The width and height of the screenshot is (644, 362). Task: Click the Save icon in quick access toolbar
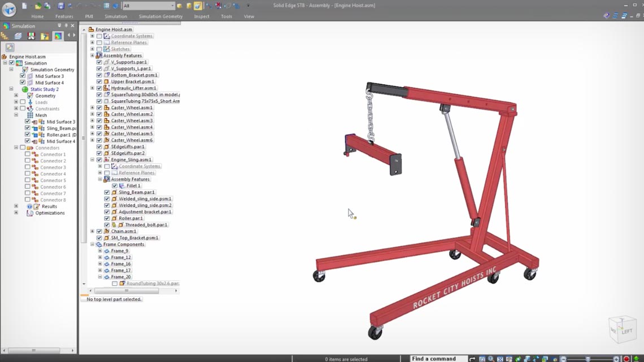61,6
